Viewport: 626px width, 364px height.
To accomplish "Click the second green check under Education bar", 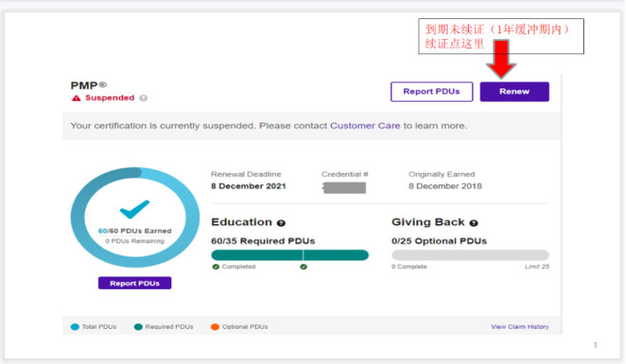I will click(303, 267).
